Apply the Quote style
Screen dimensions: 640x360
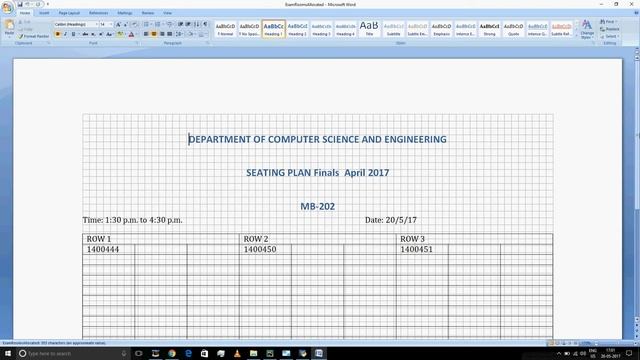tap(513, 29)
